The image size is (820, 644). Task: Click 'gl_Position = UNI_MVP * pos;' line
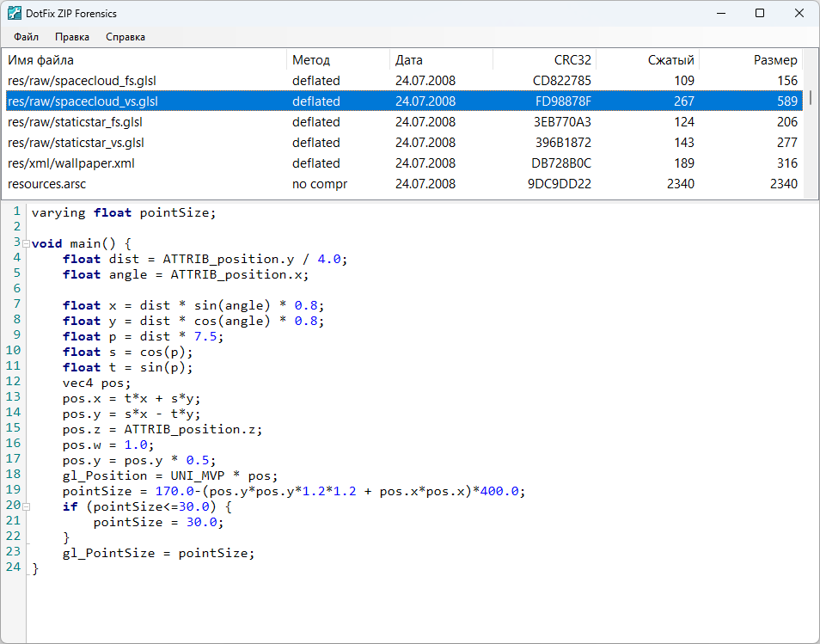click(170, 476)
